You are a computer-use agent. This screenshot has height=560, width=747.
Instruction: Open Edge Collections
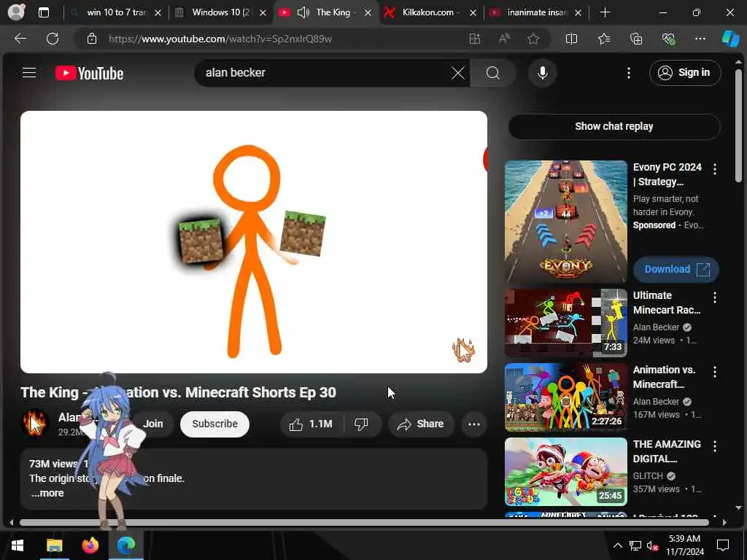click(636, 39)
